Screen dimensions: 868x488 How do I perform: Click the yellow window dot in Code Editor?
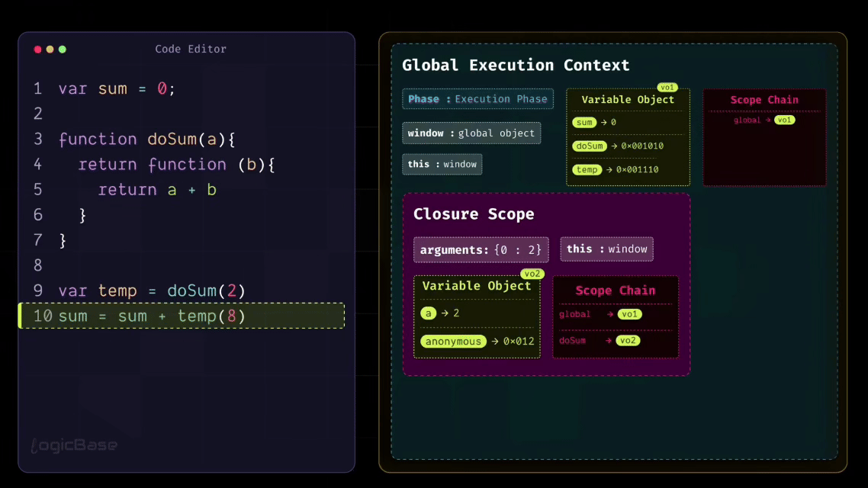coord(50,50)
